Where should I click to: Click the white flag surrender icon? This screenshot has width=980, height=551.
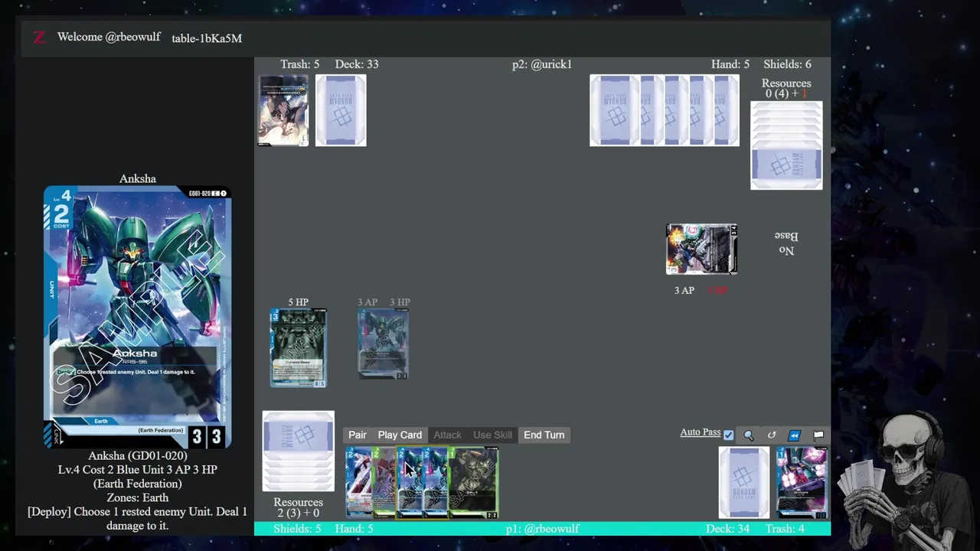(x=818, y=435)
